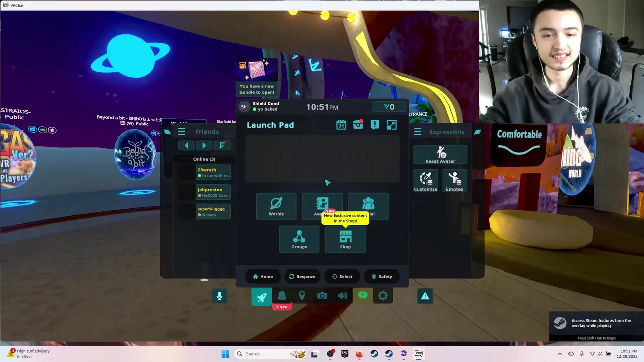644x362 pixels.
Task: Click the warning triangle button
Action: point(425,296)
